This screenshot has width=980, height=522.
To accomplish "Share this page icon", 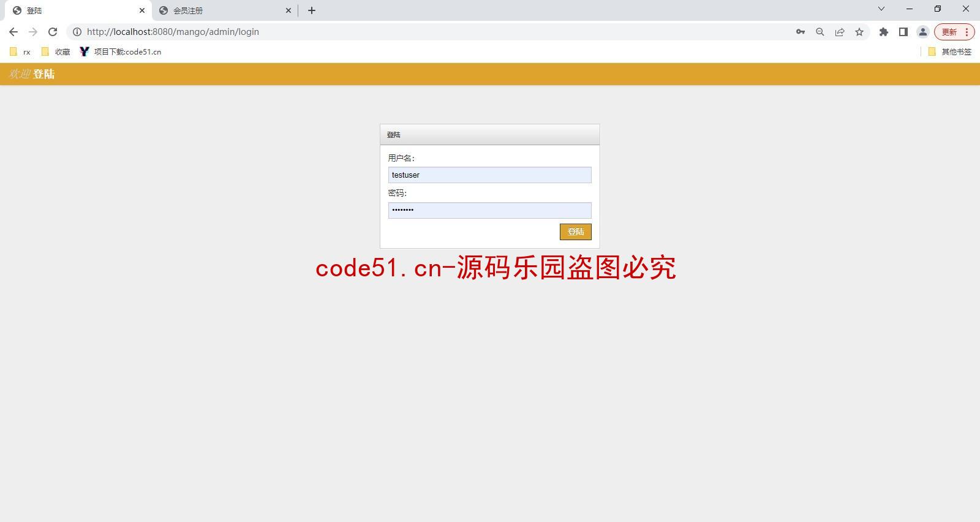I will tap(840, 32).
